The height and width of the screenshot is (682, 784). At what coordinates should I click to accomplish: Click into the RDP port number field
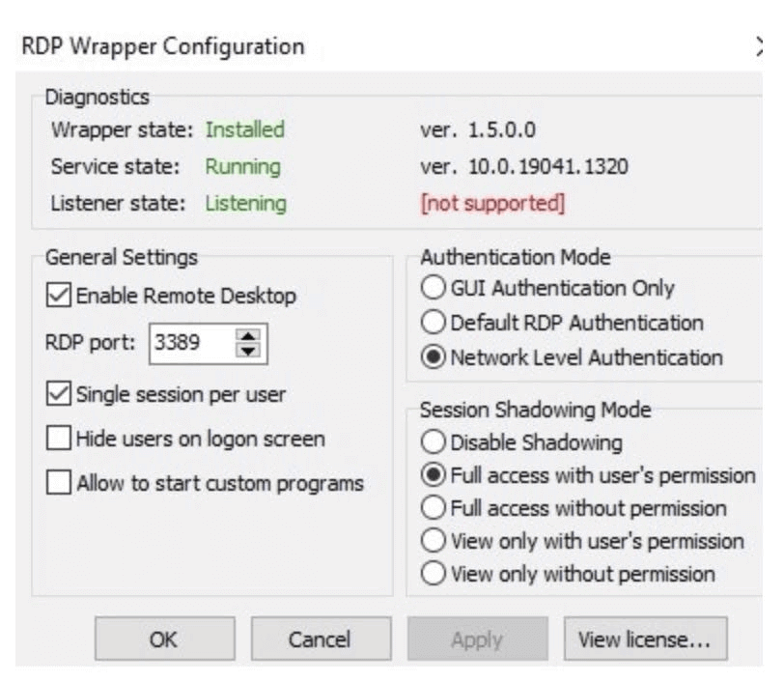coord(192,343)
